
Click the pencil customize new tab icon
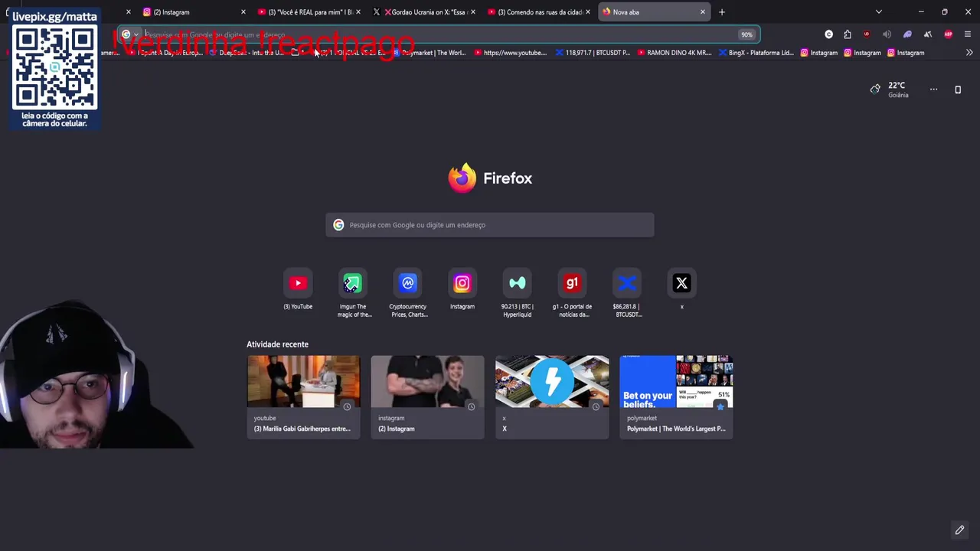click(x=959, y=530)
